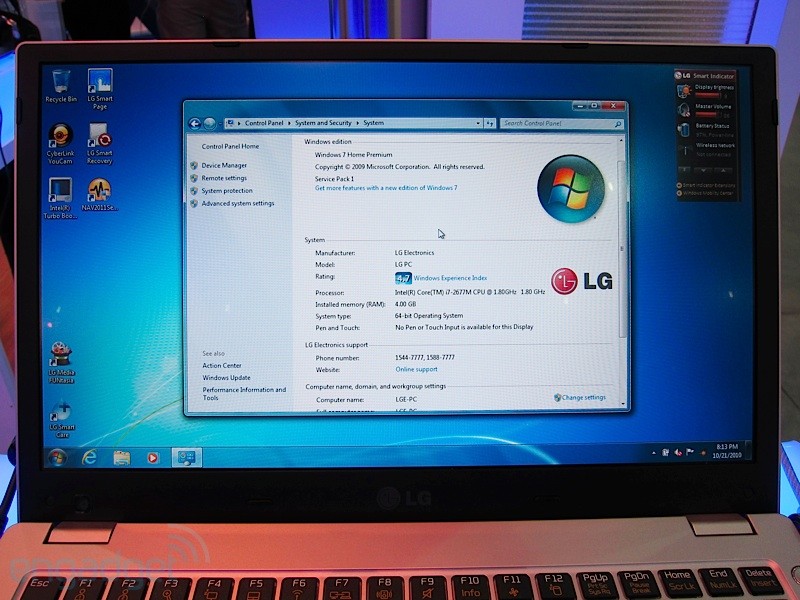This screenshot has height=600, width=800.
Task: Open the recent pages dropdown beside Forward arrow
Action: (219, 124)
